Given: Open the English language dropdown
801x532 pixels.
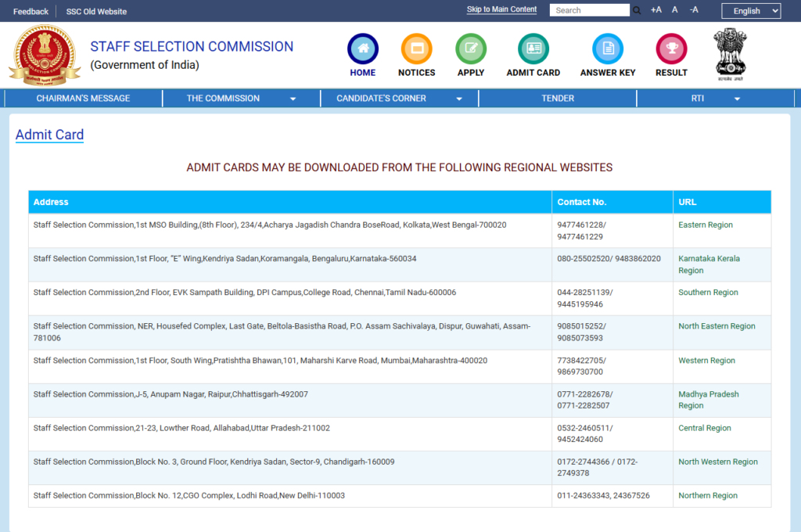Looking at the screenshot, I should pyautogui.click(x=751, y=11).
